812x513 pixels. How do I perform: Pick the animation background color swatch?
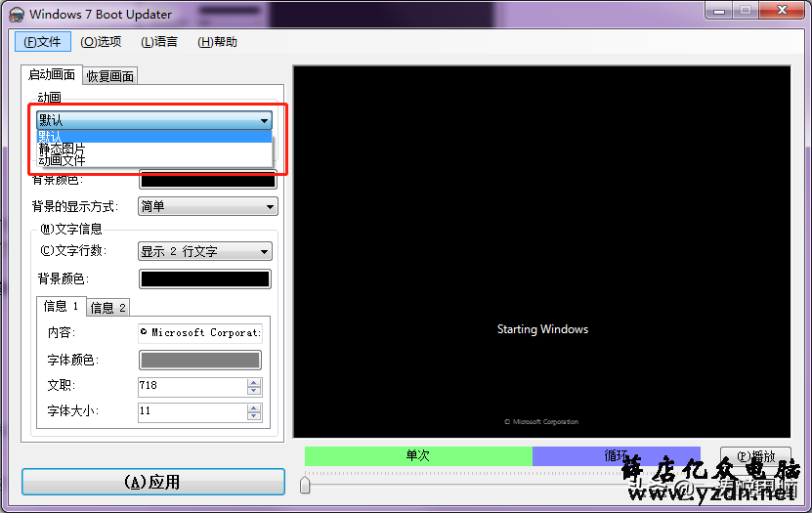click(x=208, y=180)
